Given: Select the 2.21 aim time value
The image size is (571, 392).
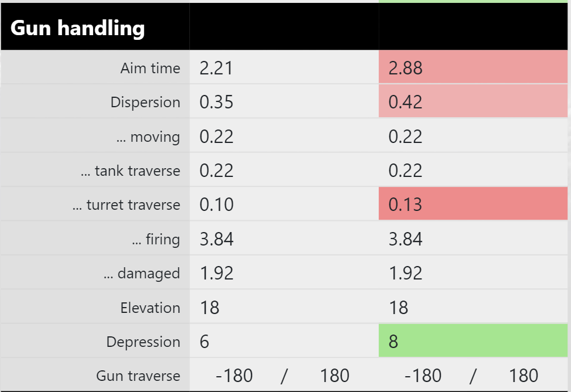Looking at the screenshot, I should [x=216, y=68].
